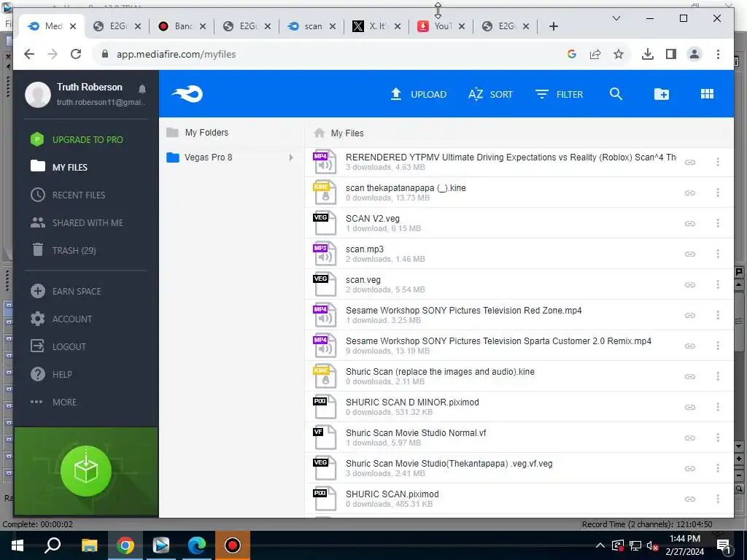The image size is (747, 560).
Task: Open the Chrome profile avatar
Action: [694, 54]
